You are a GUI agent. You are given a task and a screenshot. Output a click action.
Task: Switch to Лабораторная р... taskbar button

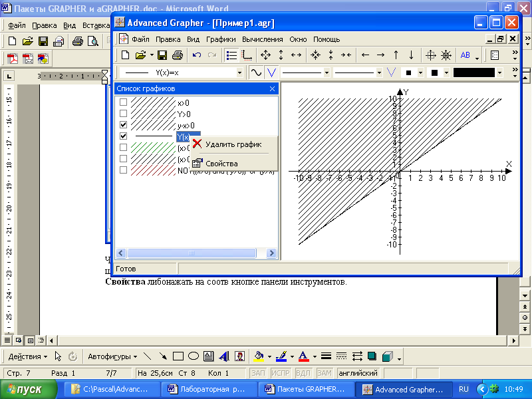[209, 389]
